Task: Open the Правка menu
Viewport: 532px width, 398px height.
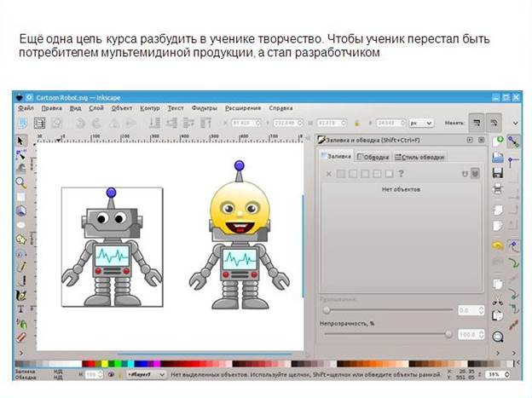Action: point(51,108)
